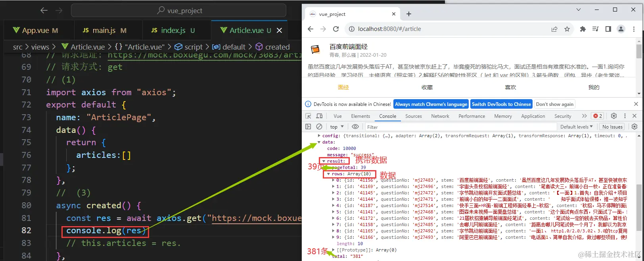Open the Sources DevTools tab
The image size is (644, 261).
pyautogui.click(x=414, y=116)
